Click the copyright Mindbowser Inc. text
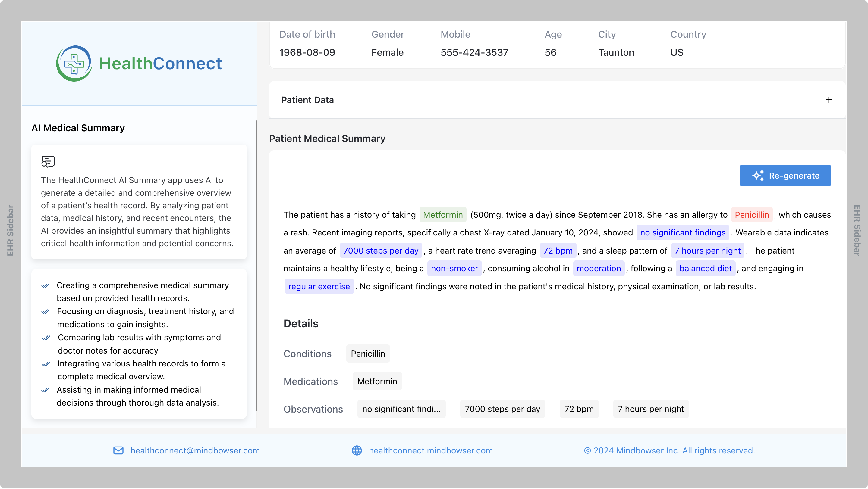The image size is (868, 489). (669, 450)
